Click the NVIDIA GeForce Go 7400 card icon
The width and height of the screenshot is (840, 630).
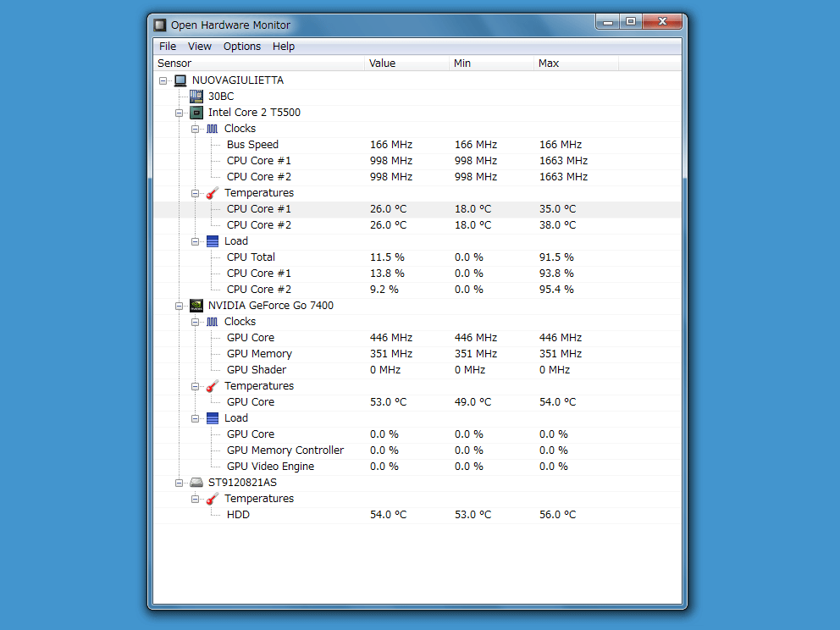pyautogui.click(x=196, y=306)
